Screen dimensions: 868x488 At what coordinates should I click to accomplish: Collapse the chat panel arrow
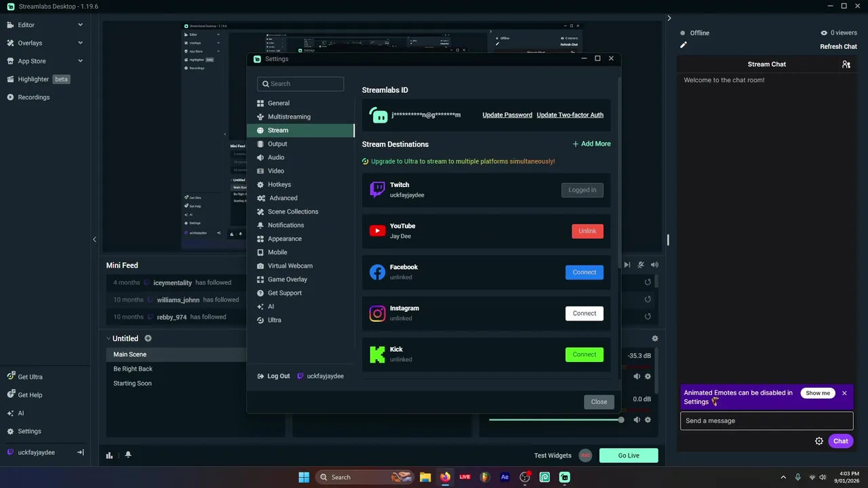(669, 18)
